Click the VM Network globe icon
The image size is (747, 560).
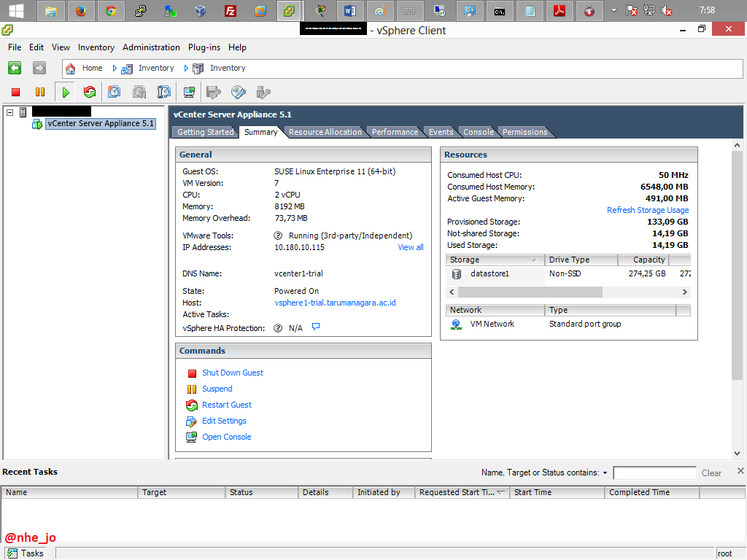tap(457, 324)
